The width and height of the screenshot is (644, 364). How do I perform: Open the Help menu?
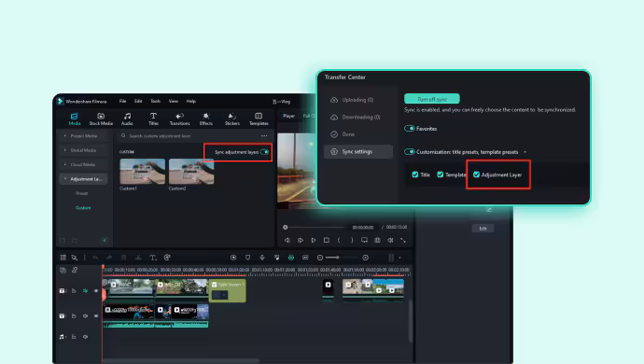click(x=191, y=101)
